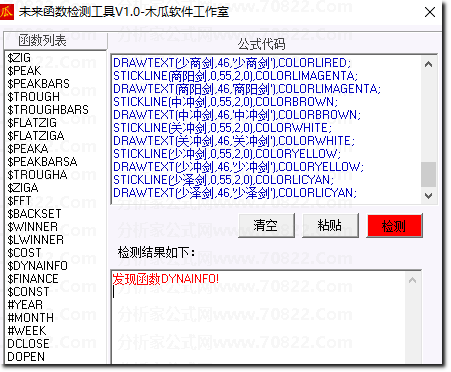The height and width of the screenshot is (372, 451).
Task: Click inside the detection results text area
Action: click(258, 317)
